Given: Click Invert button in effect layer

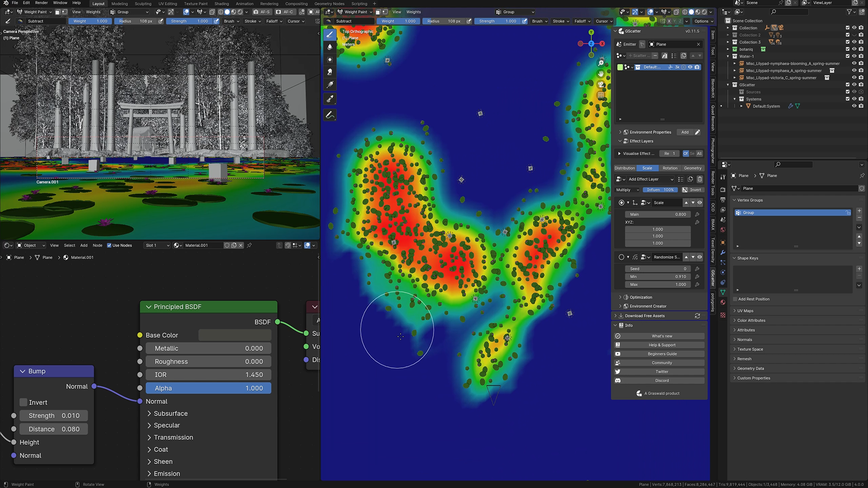Looking at the screenshot, I should (x=692, y=190).
